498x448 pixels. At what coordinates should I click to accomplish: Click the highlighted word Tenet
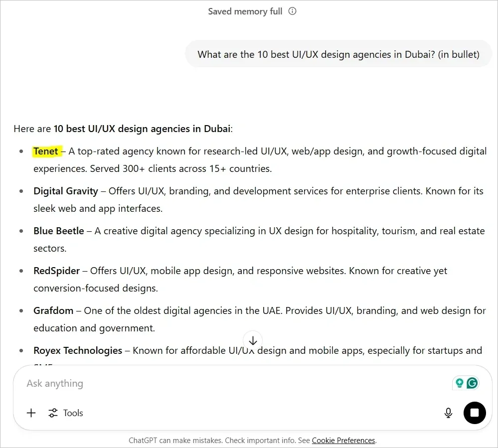[46, 151]
